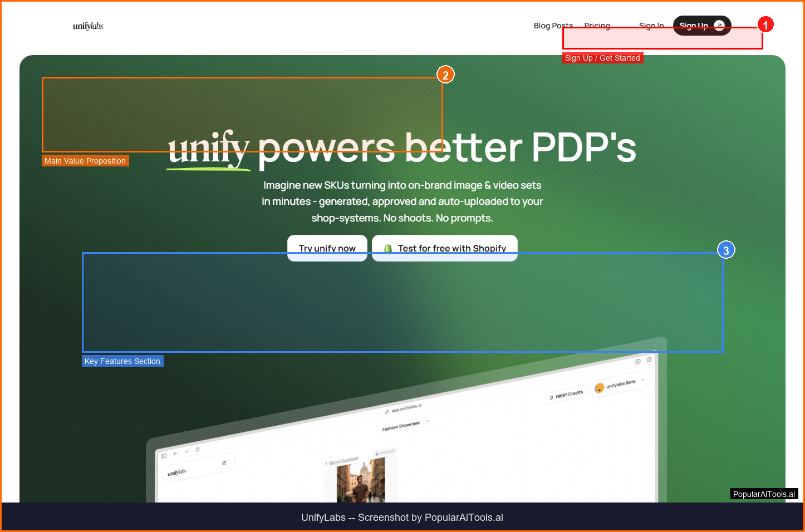805x532 pixels.
Task: Click the Shopify bag icon
Action: [388, 249]
